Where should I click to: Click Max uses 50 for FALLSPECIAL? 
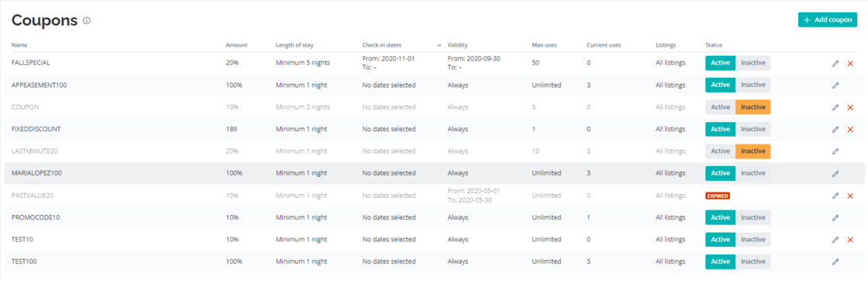(536, 63)
